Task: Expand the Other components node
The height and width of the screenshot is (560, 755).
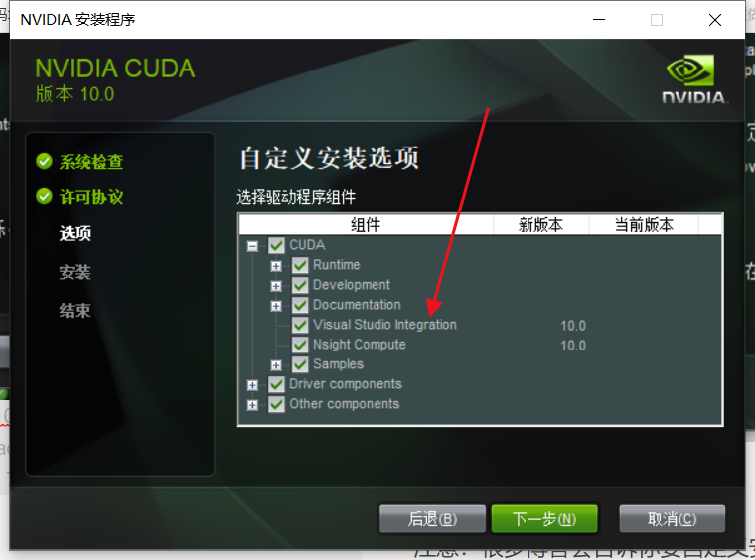Action: (x=252, y=405)
